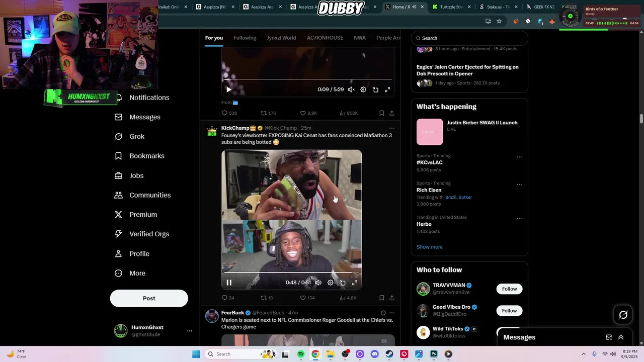Like the KickChamp post with 134 likes

point(307,298)
